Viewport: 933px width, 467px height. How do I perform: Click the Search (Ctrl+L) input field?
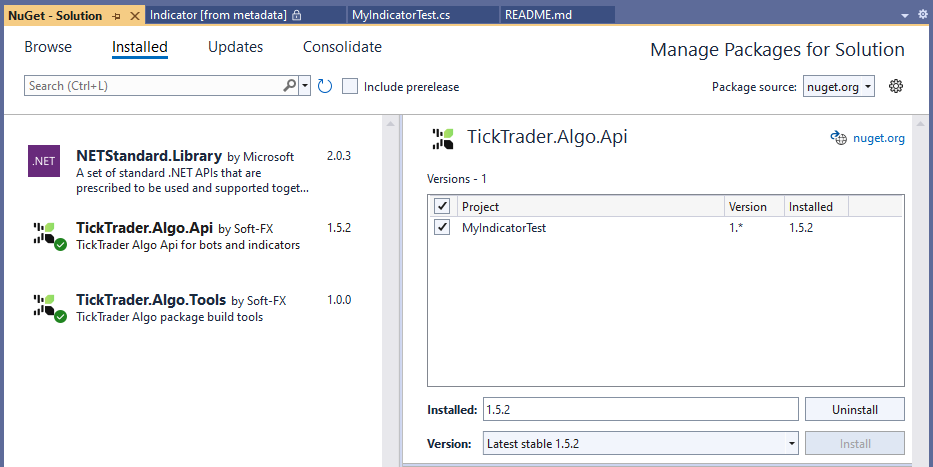coord(153,86)
